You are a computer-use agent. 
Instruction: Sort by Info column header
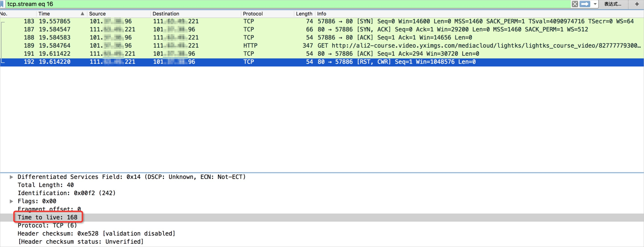point(322,14)
